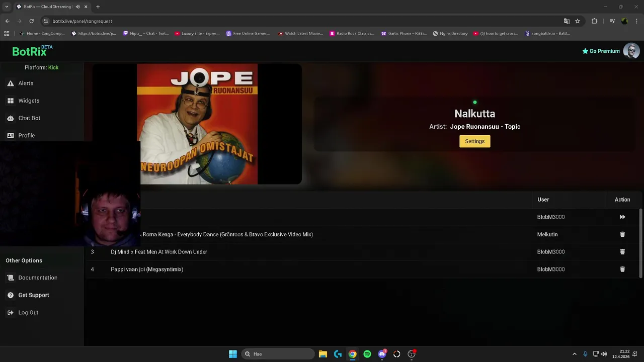Click the taskbar search box
The width and height of the screenshot is (644, 362).
click(278, 354)
